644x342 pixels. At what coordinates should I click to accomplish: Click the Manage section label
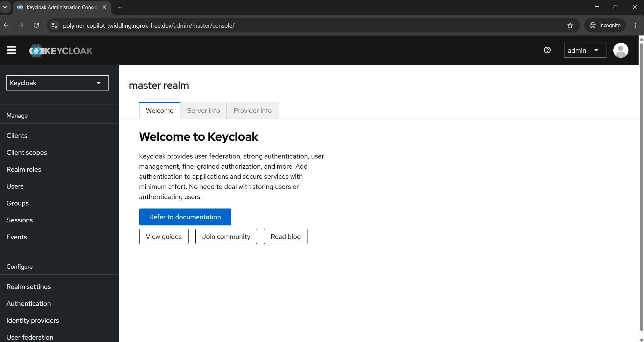(x=17, y=116)
